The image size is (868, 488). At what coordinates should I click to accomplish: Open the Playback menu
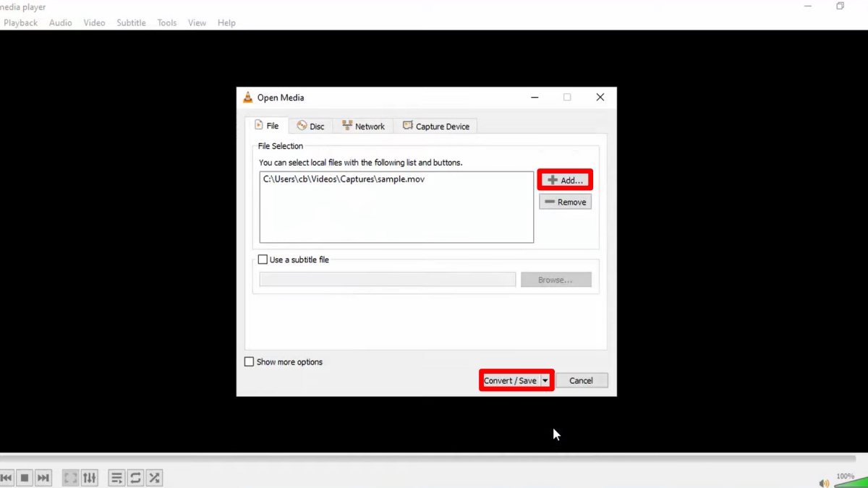20,22
